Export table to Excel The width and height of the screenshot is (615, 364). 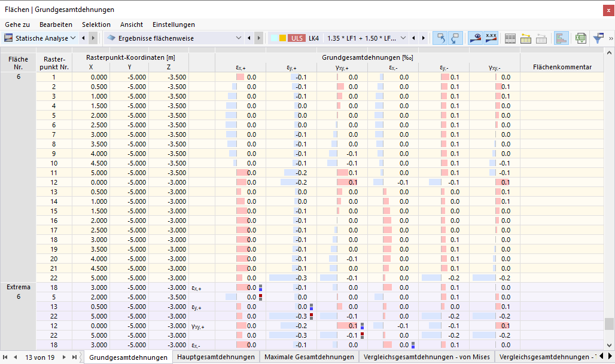pyautogui.click(x=580, y=38)
